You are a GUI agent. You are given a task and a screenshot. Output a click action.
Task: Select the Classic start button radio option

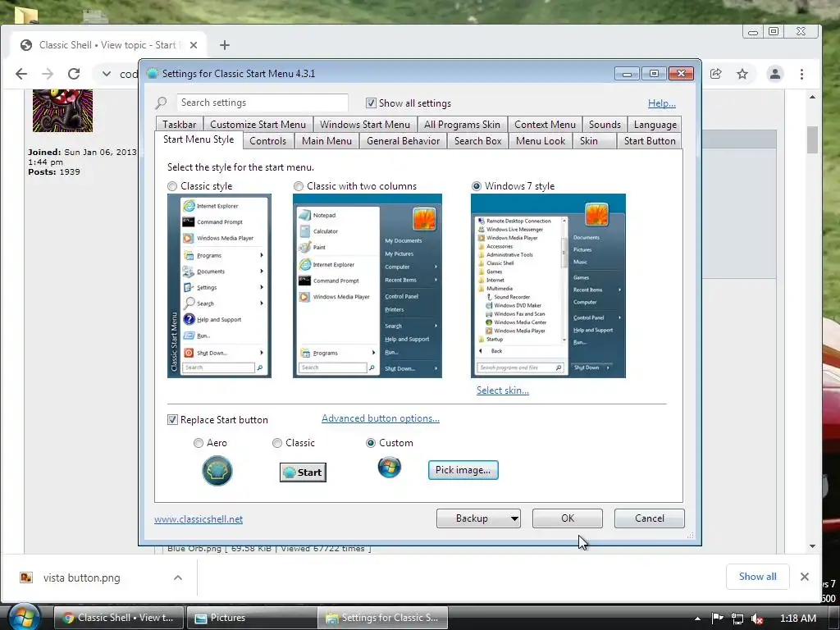[x=277, y=442]
